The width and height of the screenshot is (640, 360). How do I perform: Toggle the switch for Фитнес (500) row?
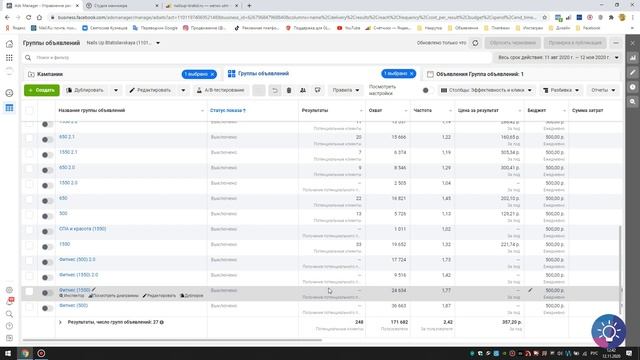tap(47, 308)
